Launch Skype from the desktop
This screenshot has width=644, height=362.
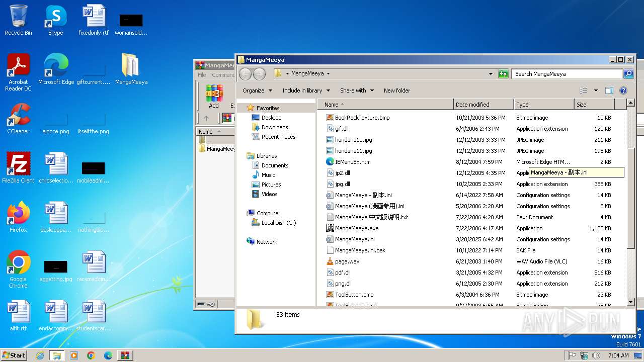[x=55, y=20]
